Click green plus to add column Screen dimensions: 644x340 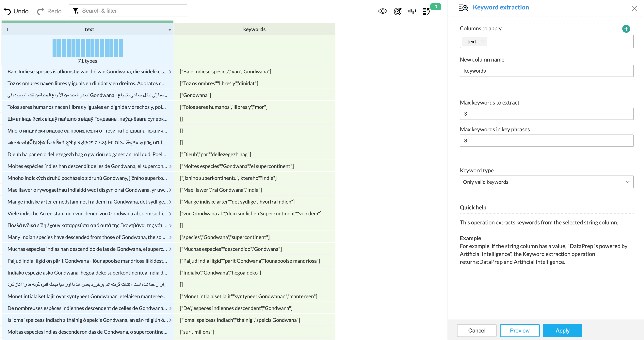[x=626, y=29]
